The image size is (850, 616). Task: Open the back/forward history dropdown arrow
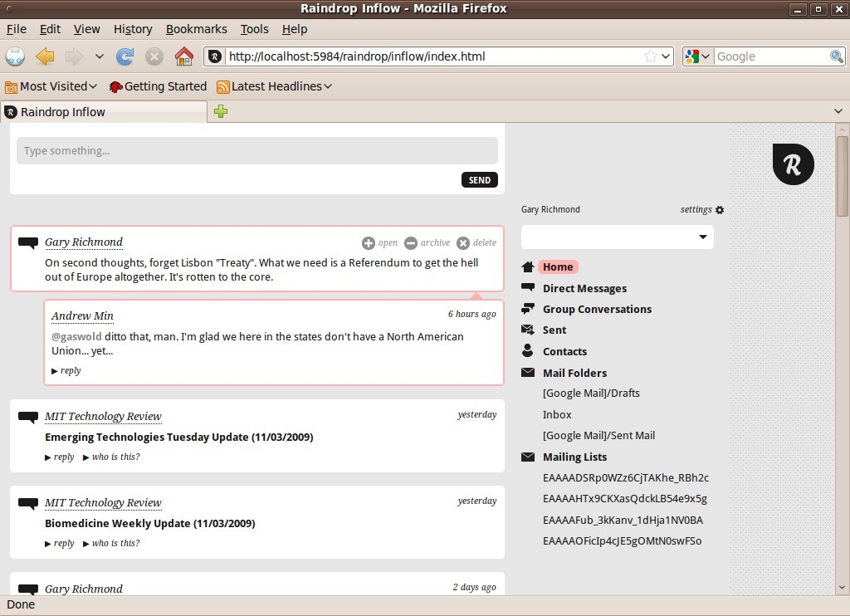(x=100, y=56)
